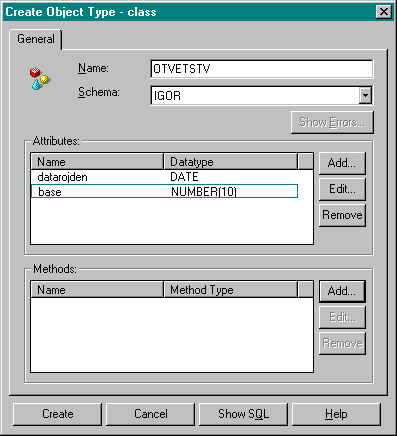Click the object type icon beside Name
The height and width of the screenshot is (436, 397).
40,78
